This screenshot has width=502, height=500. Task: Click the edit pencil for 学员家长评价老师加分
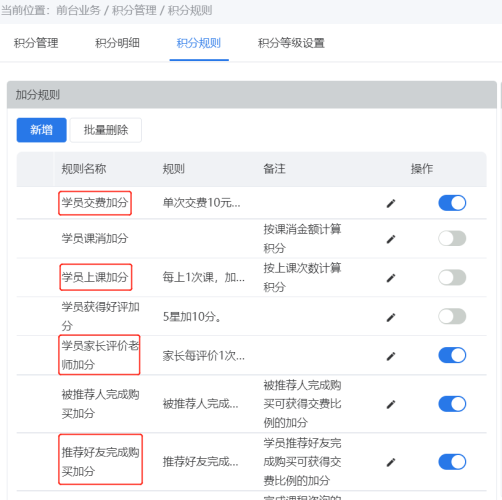coord(391,356)
